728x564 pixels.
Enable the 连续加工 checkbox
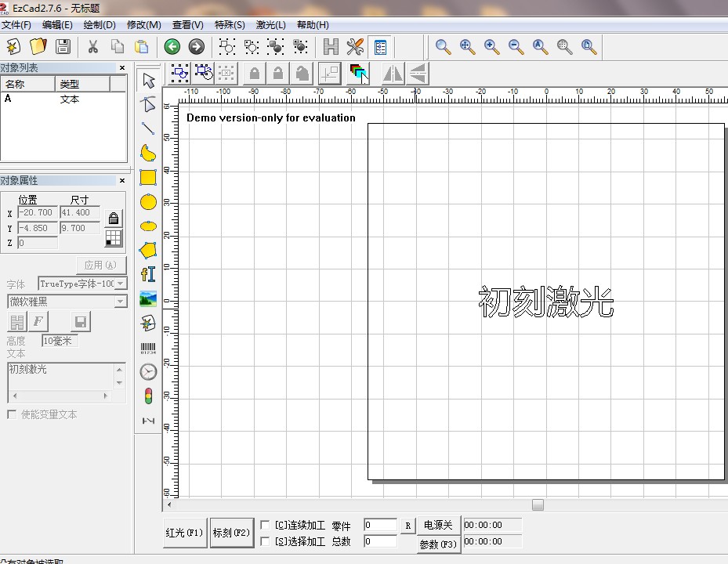(x=265, y=525)
